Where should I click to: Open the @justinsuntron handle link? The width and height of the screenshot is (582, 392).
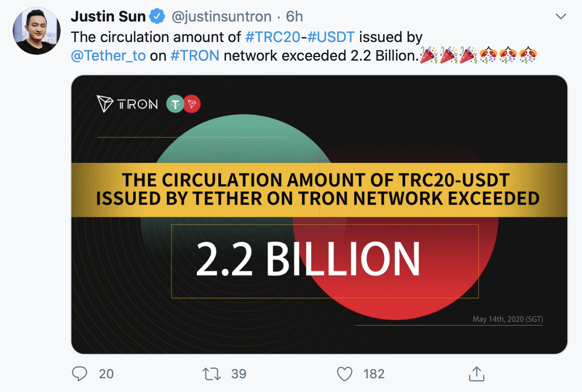[x=221, y=17]
